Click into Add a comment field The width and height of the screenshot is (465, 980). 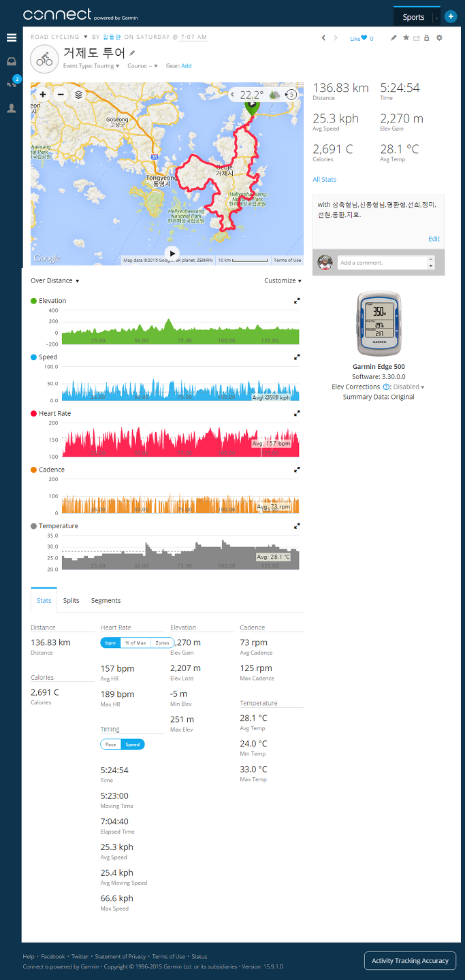pyautogui.click(x=381, y=263)
